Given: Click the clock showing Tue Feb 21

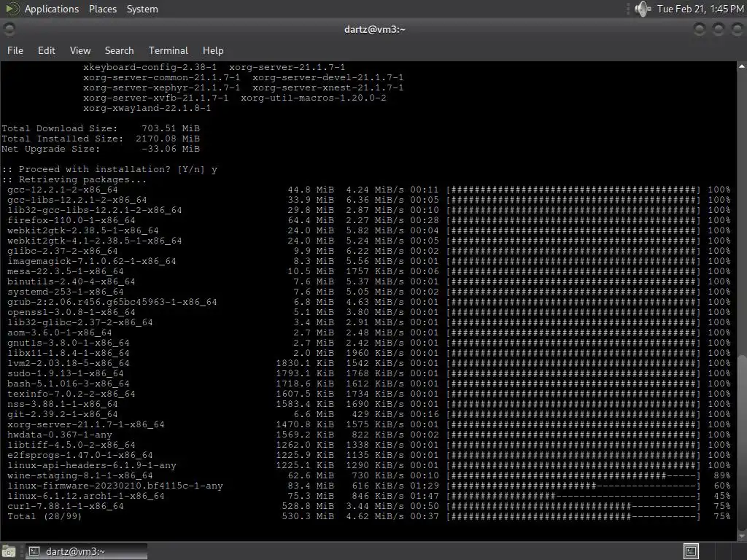Looking at the screenshot, I should click(700, 9).
